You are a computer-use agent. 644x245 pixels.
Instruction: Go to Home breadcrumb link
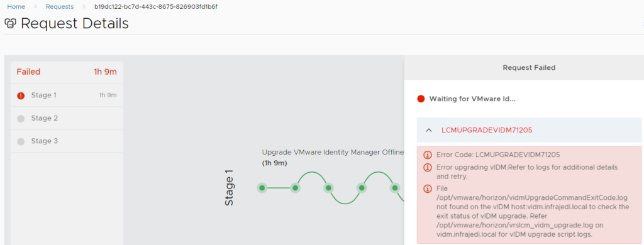click(x=16, y=6)
